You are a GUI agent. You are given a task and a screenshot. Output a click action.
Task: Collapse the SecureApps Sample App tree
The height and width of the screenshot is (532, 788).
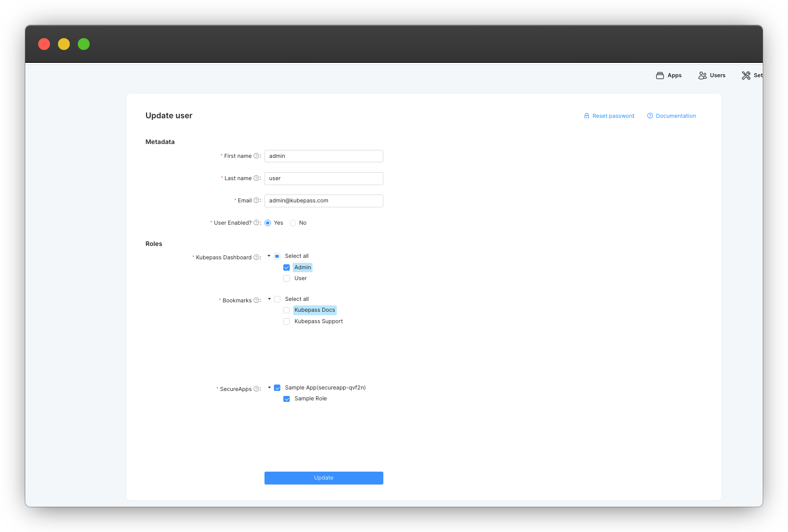[269, 387]
